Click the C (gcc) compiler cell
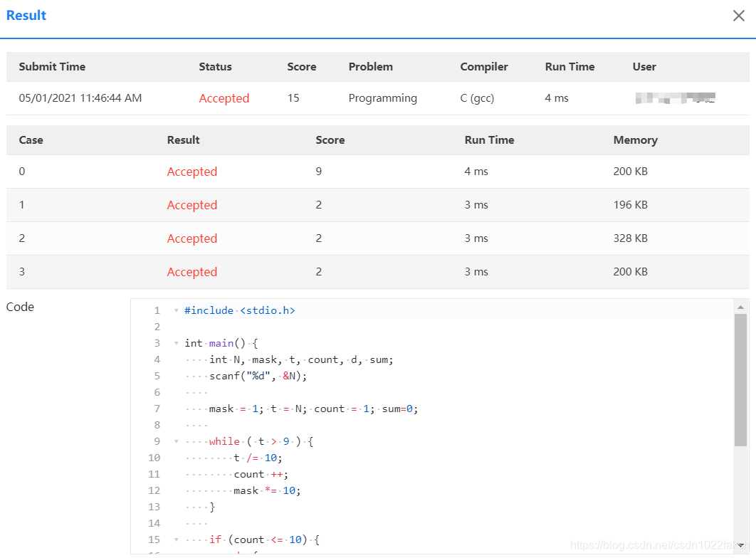 coord(477,98)
